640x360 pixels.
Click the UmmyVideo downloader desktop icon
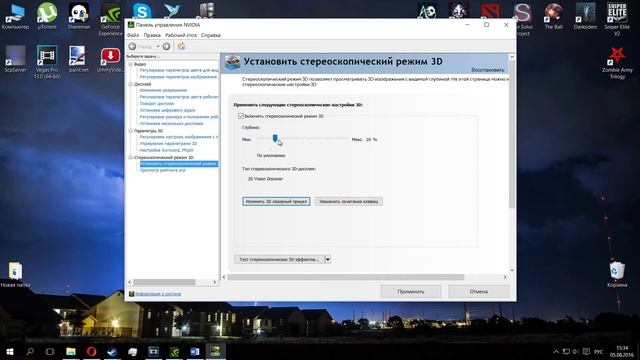[x=111, y=60]
